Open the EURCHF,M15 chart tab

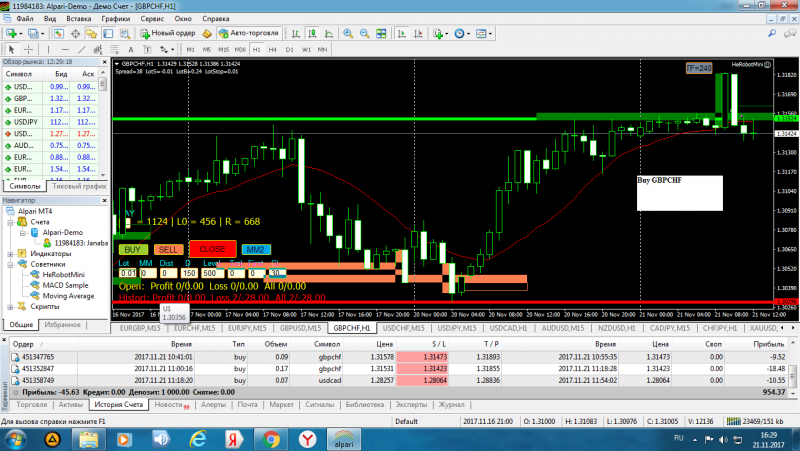tap(194, 328)
